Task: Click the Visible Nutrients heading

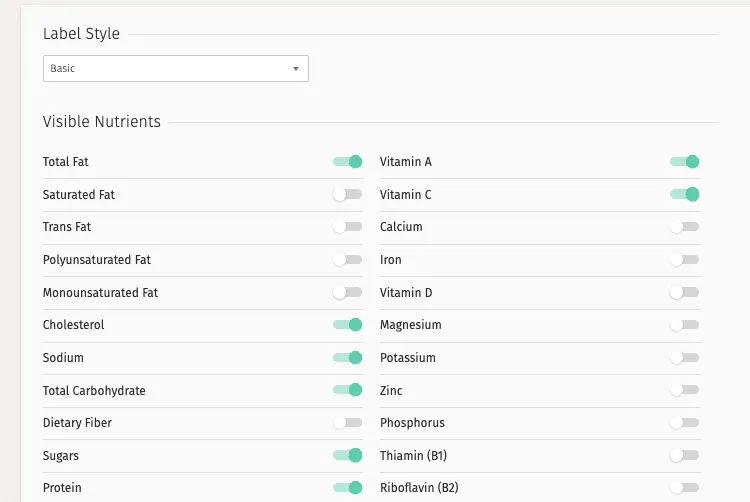Action: tap(101, 121)
